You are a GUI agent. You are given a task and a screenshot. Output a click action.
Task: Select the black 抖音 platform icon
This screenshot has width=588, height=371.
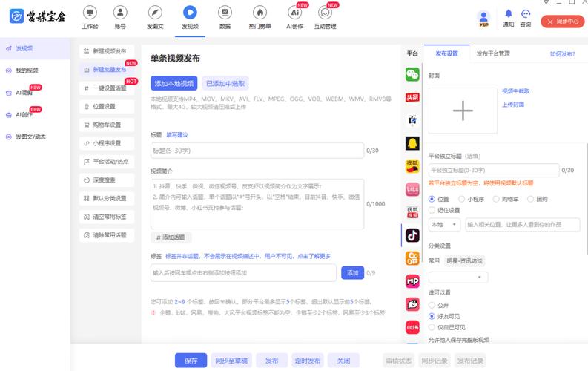(412, 235)
